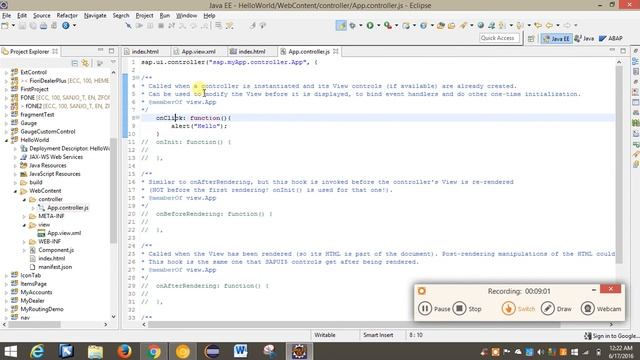This screenshot has height=360, width=640.
Task: Collapse all in Project Explorer
Action: [75, 63]
